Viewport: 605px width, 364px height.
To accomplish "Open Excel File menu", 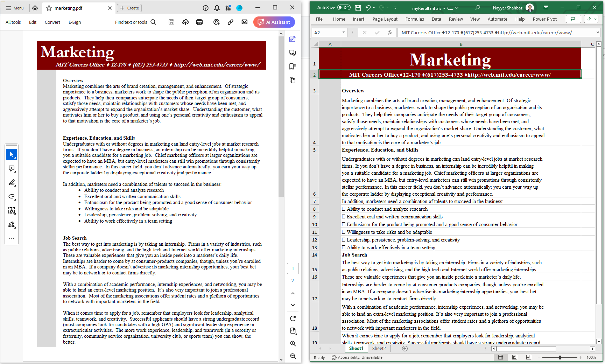I will (x=319, y=19).
